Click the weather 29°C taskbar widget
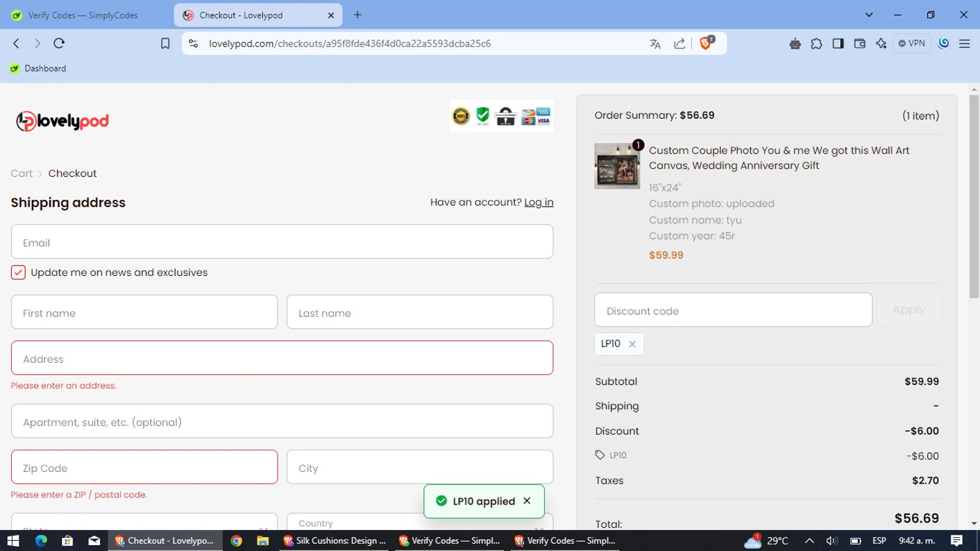980x551 pixels. click(766, 541)
